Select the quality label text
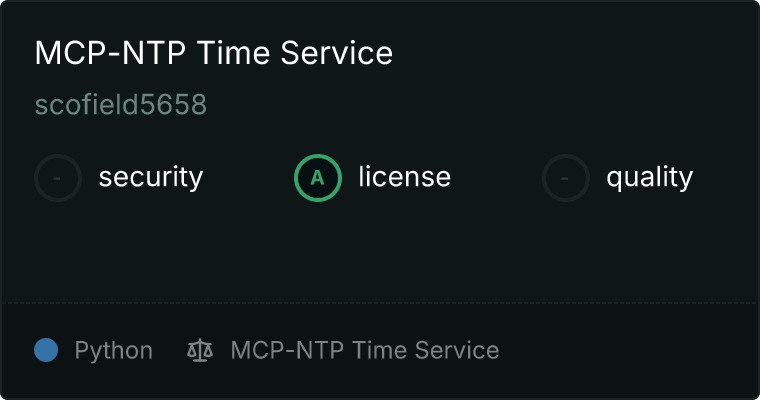Image resolution: width=760 pixels, height=400 pixels. coord(649,177)
